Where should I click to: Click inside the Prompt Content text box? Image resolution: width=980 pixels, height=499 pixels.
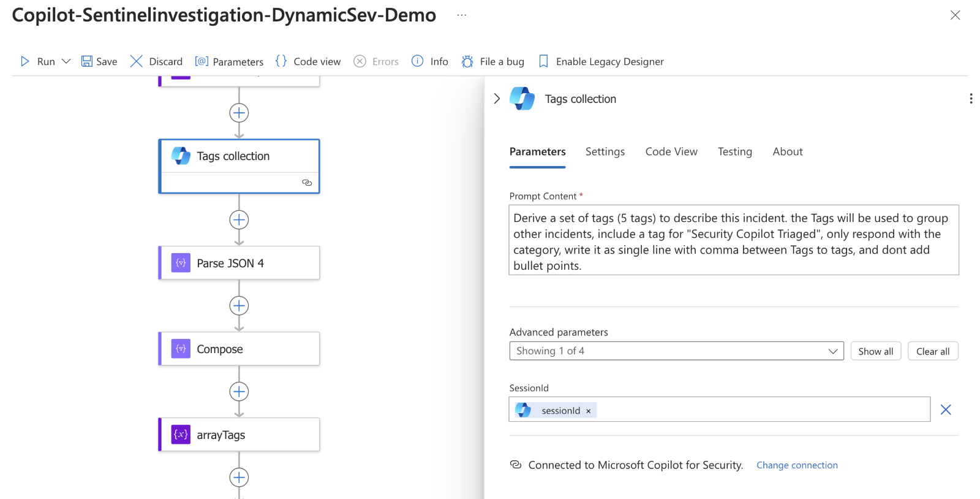733,240
